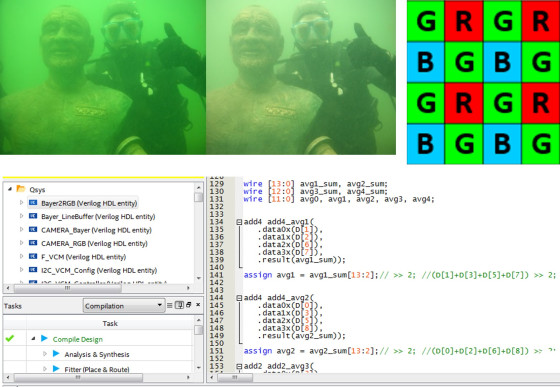Float the Tasks panel with restore icon
560x387 pixels.
[189, 305]
